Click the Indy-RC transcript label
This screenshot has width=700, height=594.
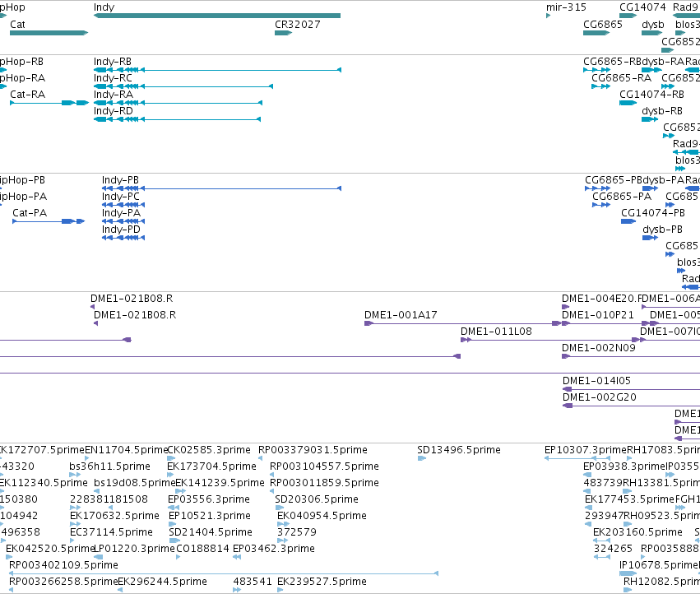click(113, 78)
